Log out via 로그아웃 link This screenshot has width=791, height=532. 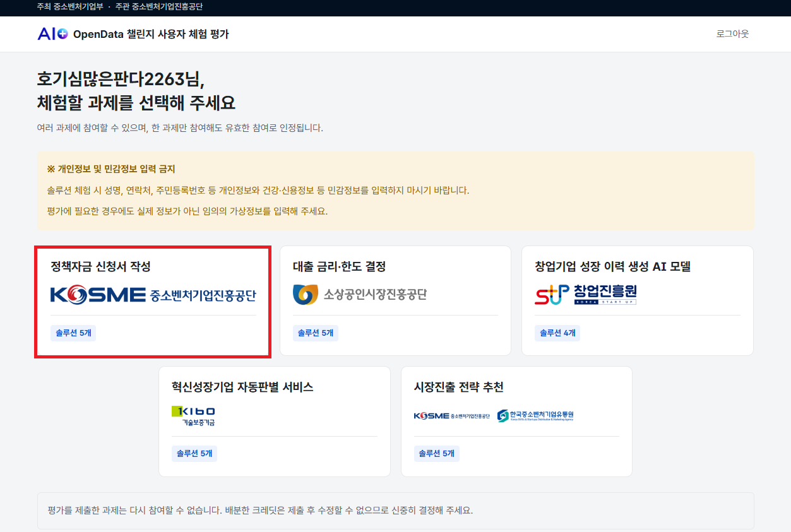pyautogui.click(x=732, y=34)
